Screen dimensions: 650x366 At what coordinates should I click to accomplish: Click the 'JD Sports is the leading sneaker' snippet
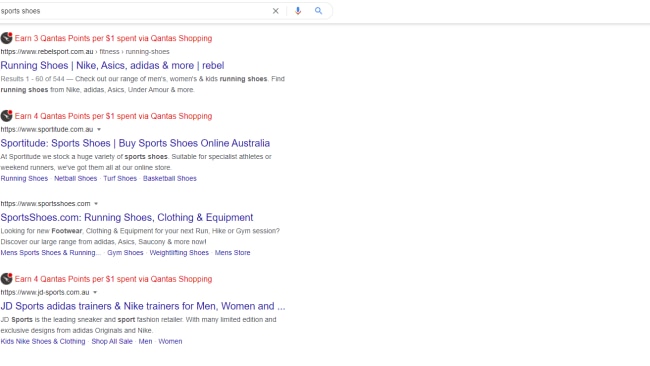138,325
